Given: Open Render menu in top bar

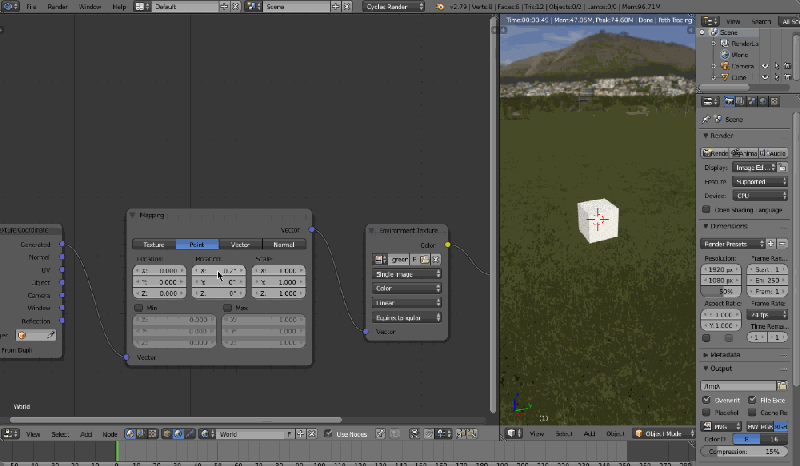Looking at the screenshot, I should 58,7.
